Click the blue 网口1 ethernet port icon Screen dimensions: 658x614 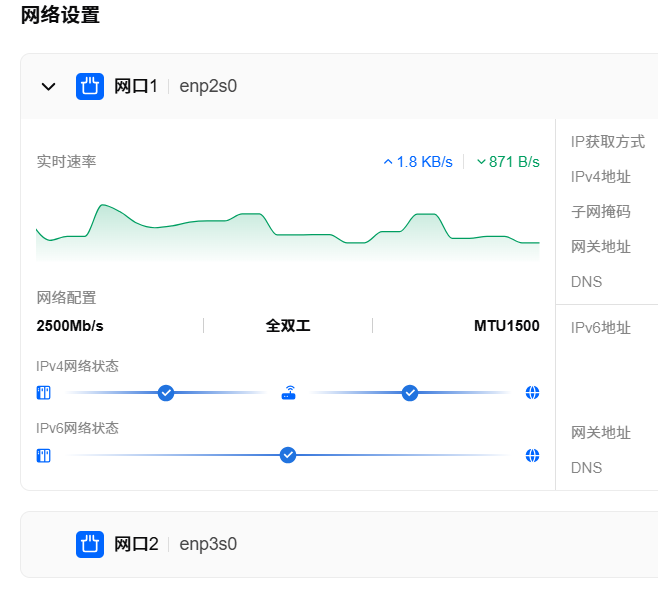pos(90,86)
